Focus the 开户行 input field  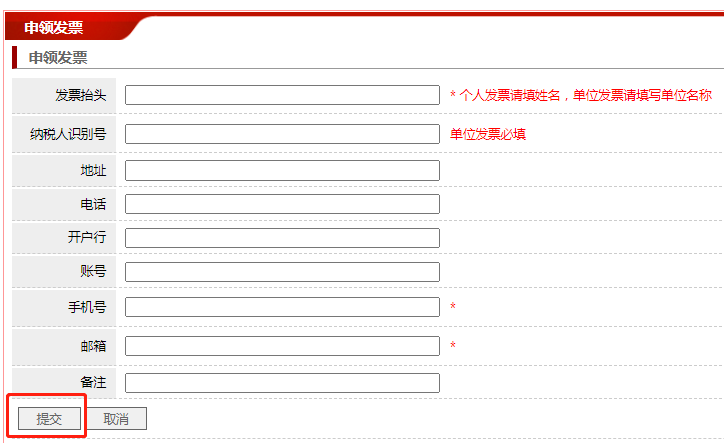(282, 238)
